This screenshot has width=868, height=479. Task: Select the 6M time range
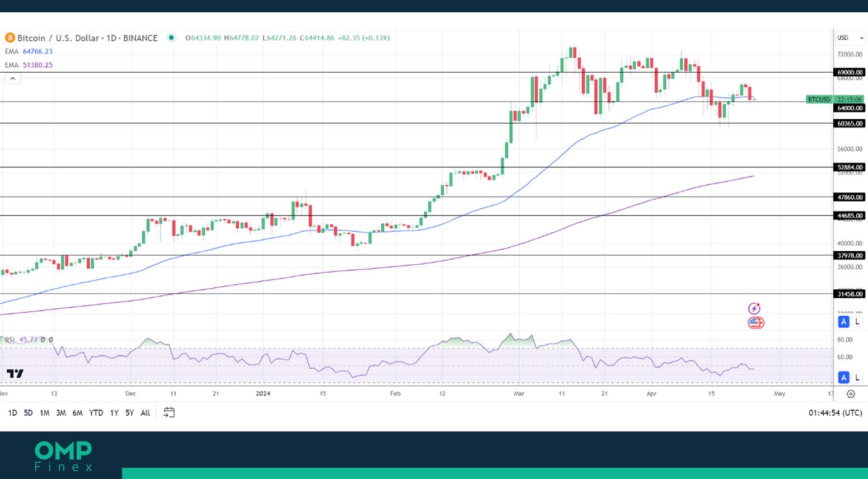coord(77,413)
